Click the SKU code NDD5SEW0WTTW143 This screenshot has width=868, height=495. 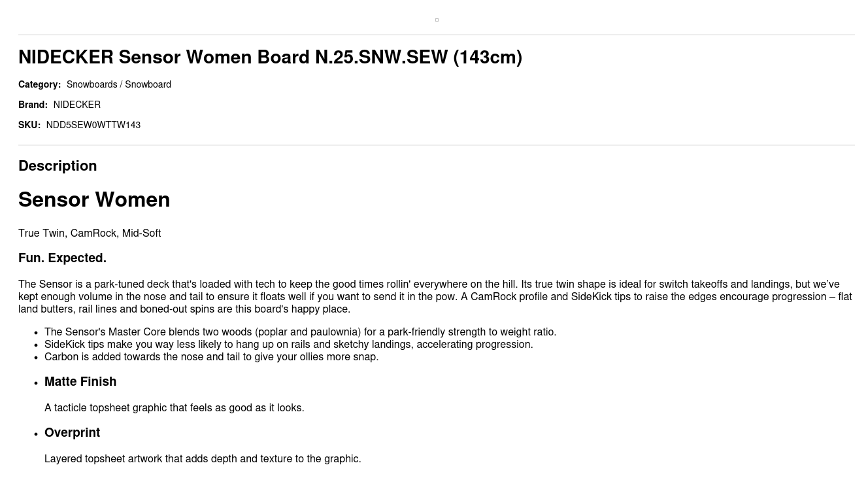(x=93, y=126)
